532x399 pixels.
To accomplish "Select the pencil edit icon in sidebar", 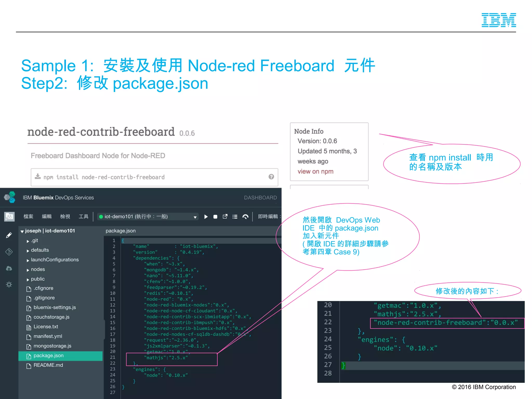I will pos(9,235).
